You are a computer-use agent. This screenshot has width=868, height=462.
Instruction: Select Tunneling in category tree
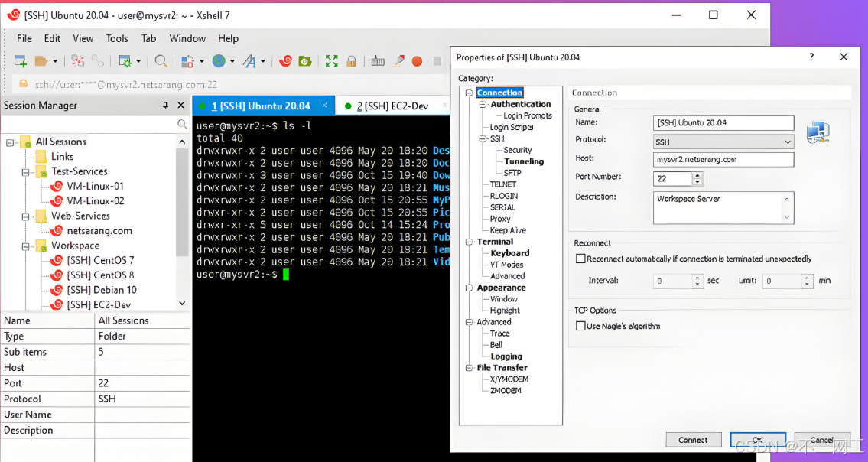(524, 161)
